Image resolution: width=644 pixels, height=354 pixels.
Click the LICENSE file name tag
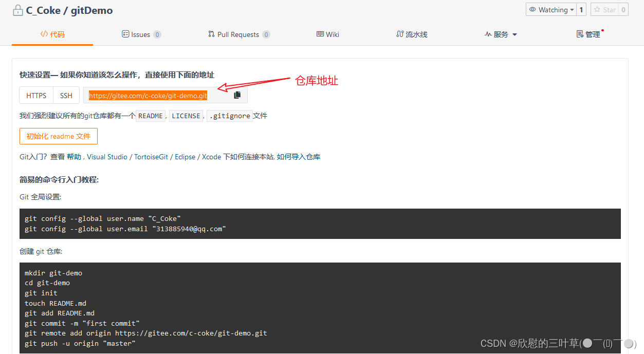click(x=186, y=116)
